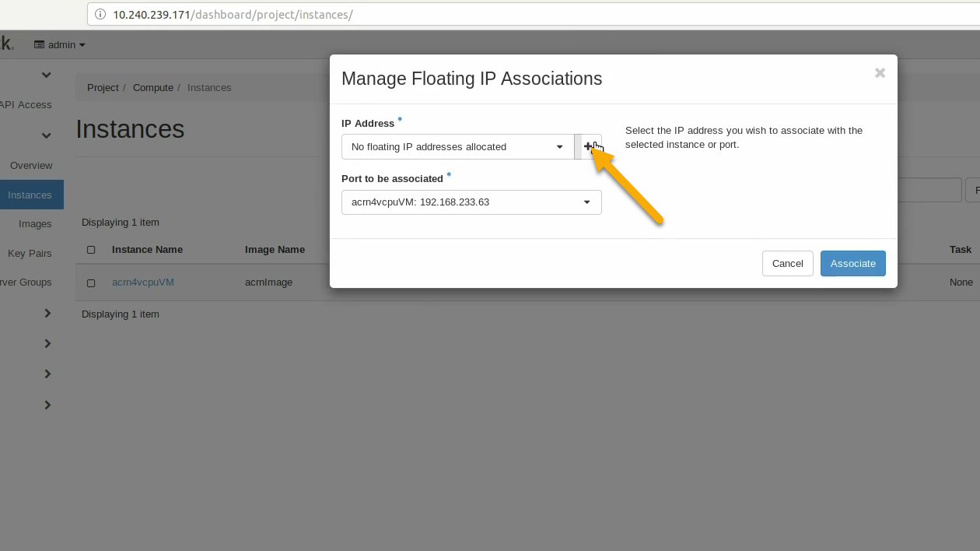Select the Key Pairs sidebar item
Viewport: 980px width, 551px height.
click(30, 254)
